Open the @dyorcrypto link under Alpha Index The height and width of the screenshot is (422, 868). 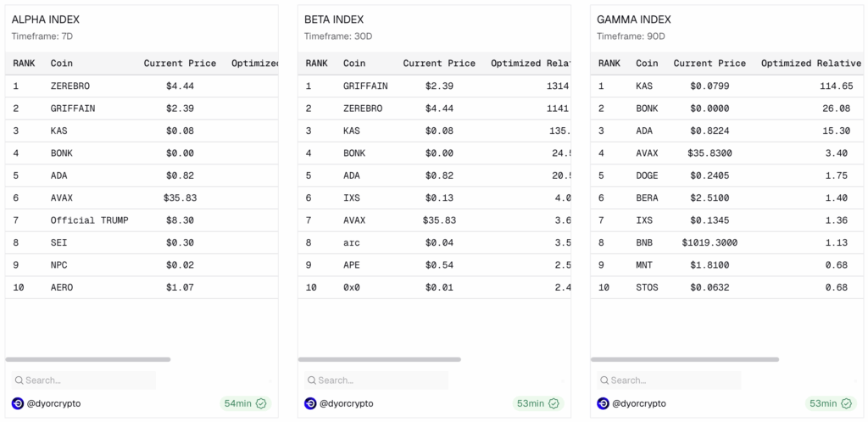pos(53,403)
